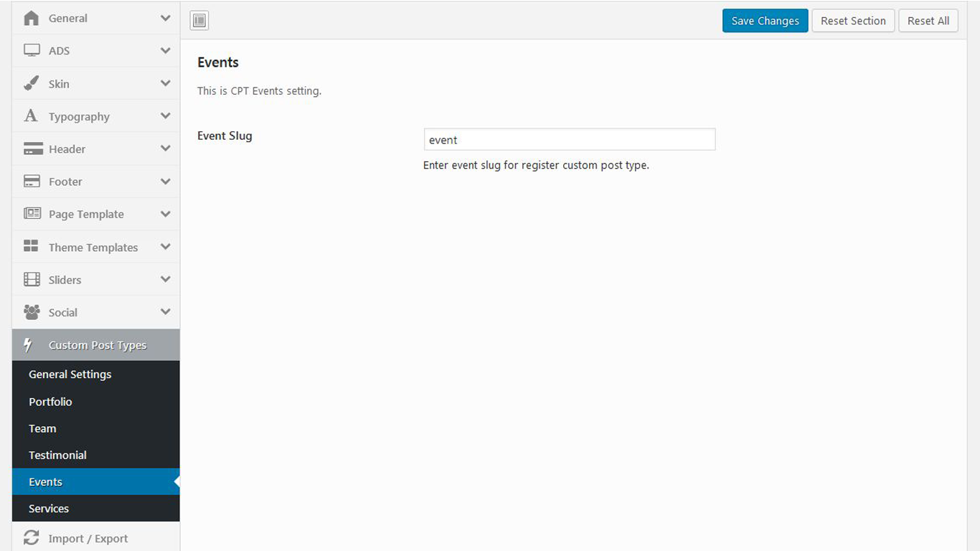Click the Reset All button

928,21
